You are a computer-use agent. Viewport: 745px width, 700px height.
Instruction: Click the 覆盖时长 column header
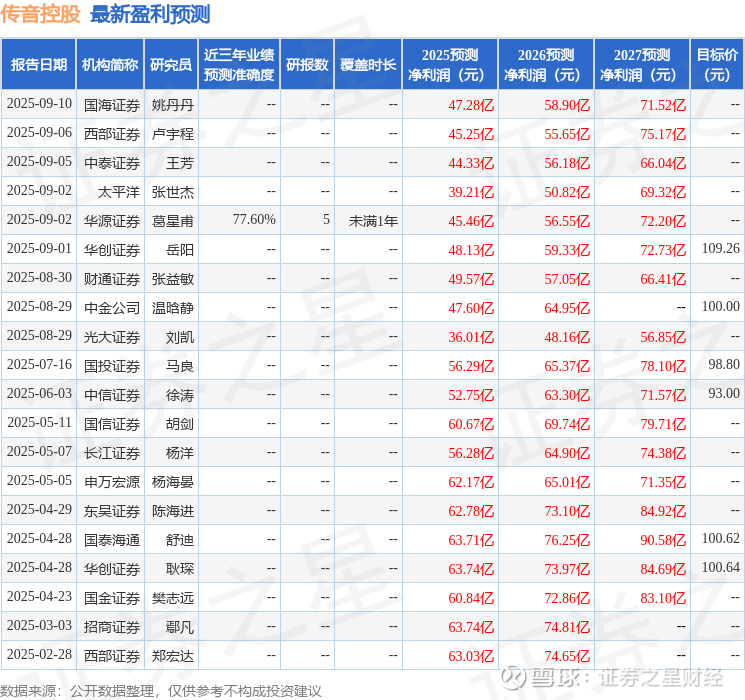[368, 65]
